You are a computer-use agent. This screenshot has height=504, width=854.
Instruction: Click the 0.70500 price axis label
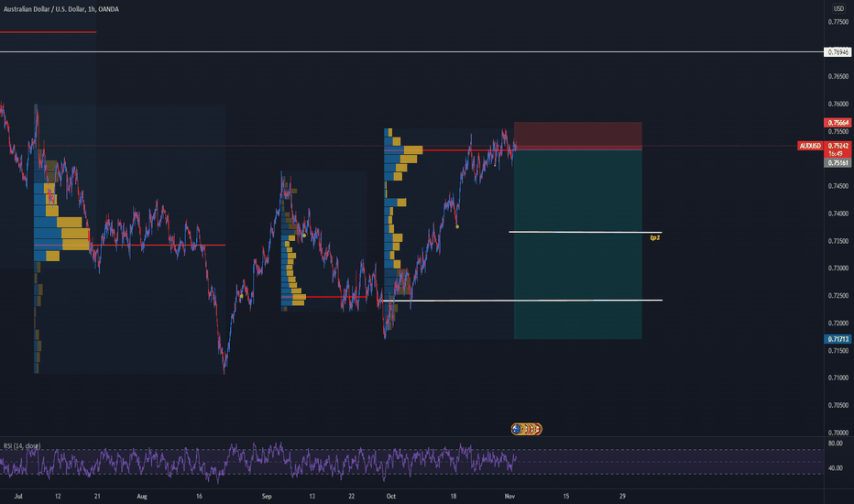(838, 405)
